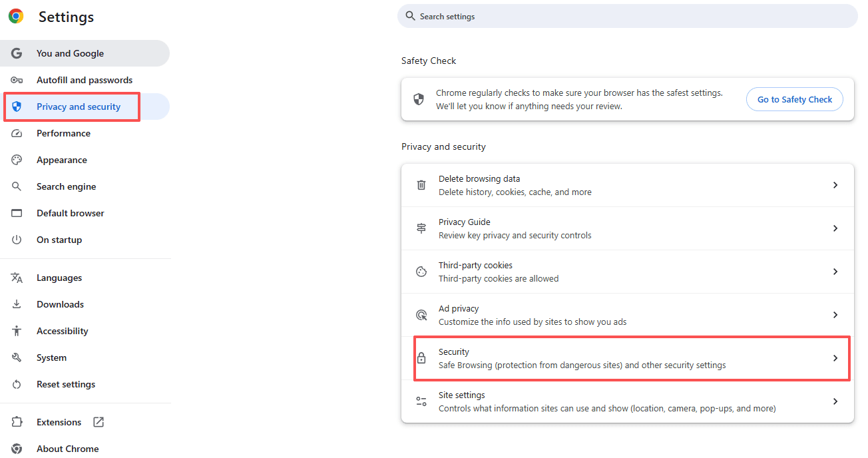Screen dimensions: 868x458
Task: Select Privacy and security in sidebar
Action: 85,107
